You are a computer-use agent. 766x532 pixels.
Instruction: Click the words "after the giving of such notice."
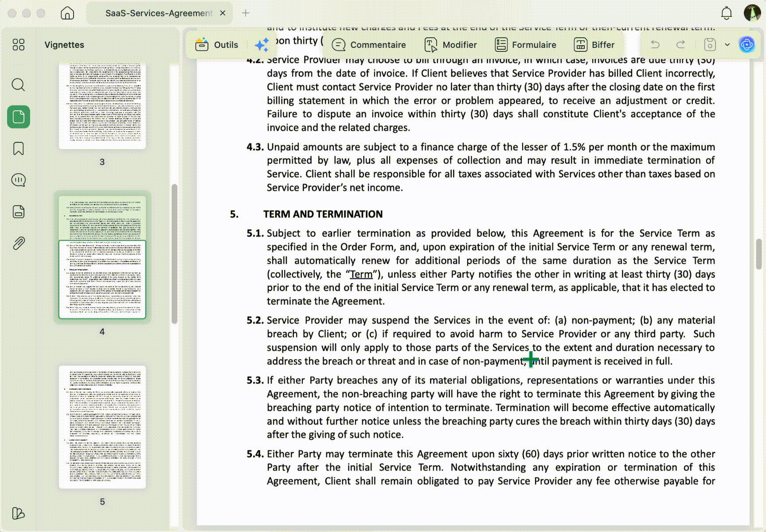tap(335, 434)
